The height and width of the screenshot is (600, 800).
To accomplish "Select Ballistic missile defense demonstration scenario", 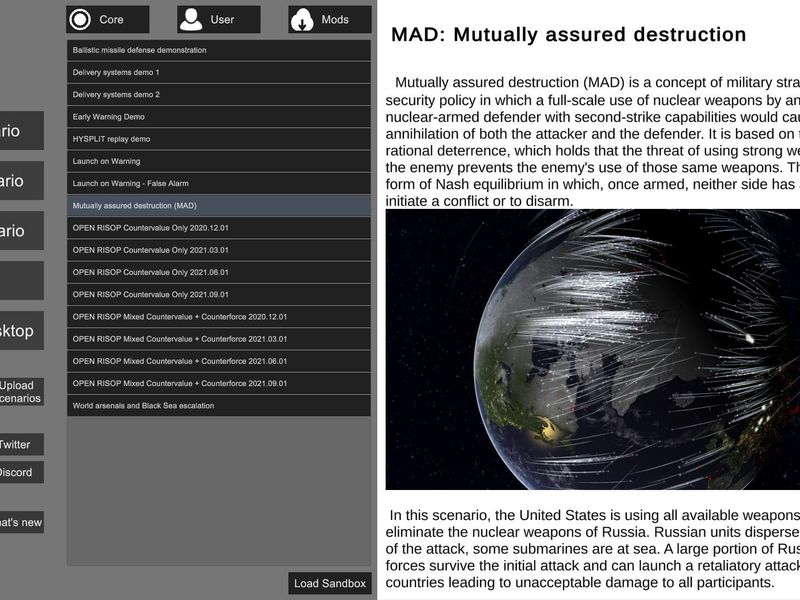I will [x=219, y=50].
